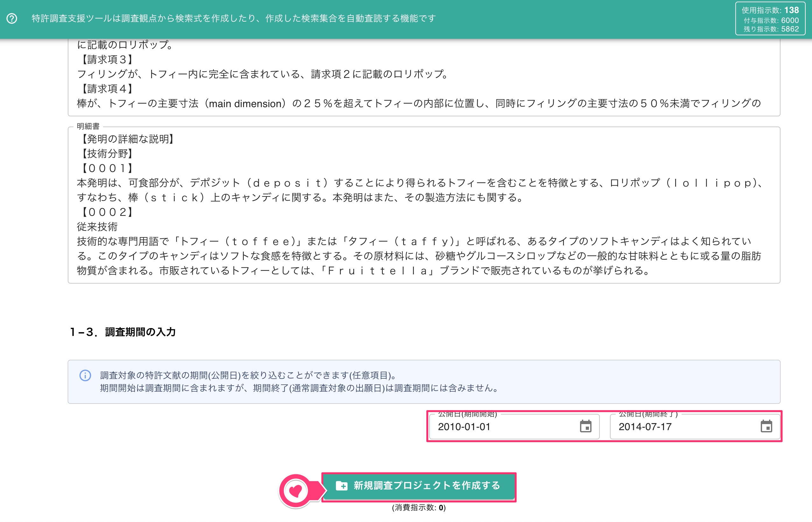Click the 【発明の詳細な説明】 line
The height and width of the screenshot is (522, 812).
coord(127,139)
